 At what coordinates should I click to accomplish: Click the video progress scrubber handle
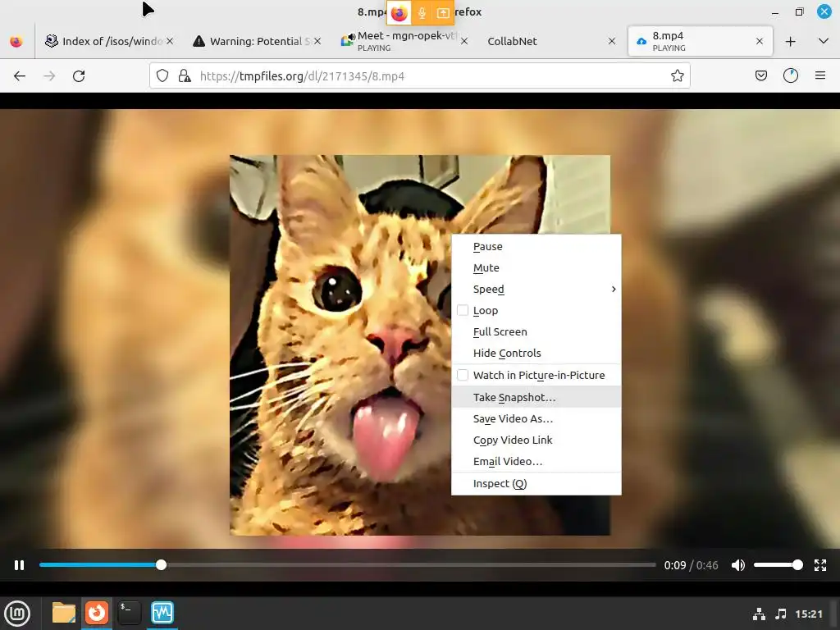pyautogui.click(x=162, y=564)
